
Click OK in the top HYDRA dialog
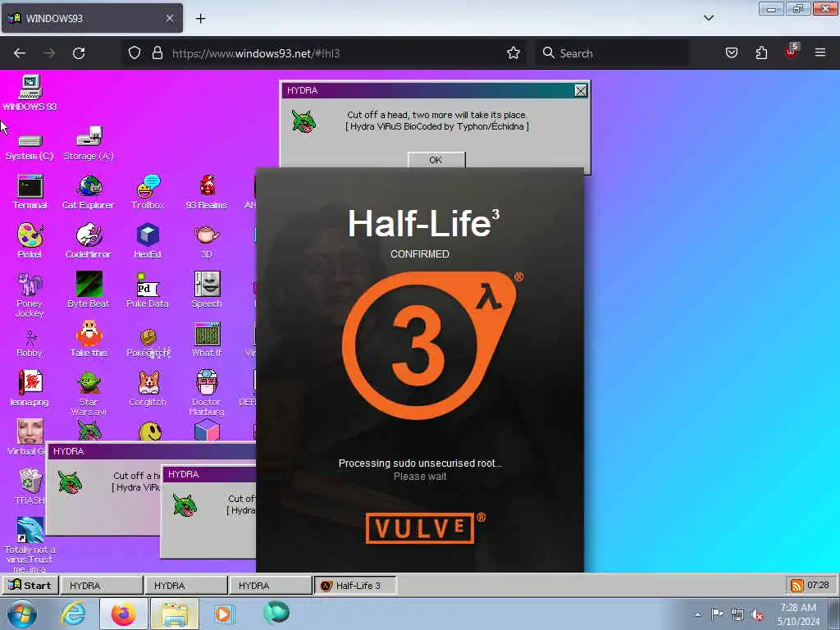point(436,160)
